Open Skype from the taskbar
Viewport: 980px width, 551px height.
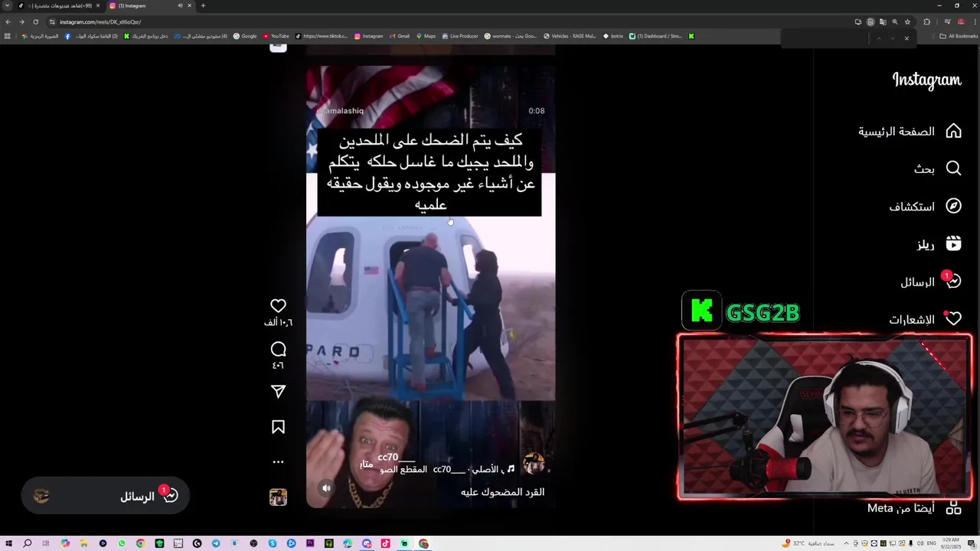click(x=273, y=543)
